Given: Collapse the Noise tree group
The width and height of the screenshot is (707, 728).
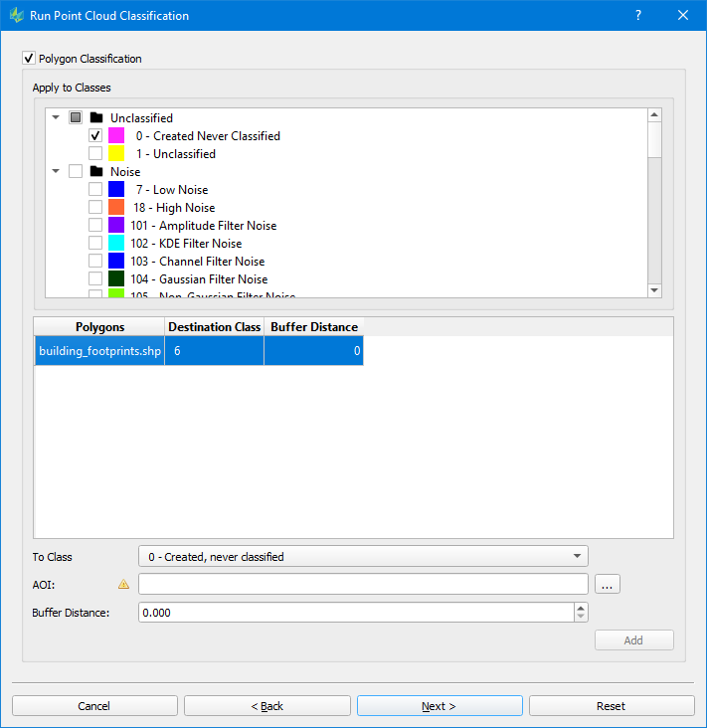Looking at the screenshot, I should 56,172.
